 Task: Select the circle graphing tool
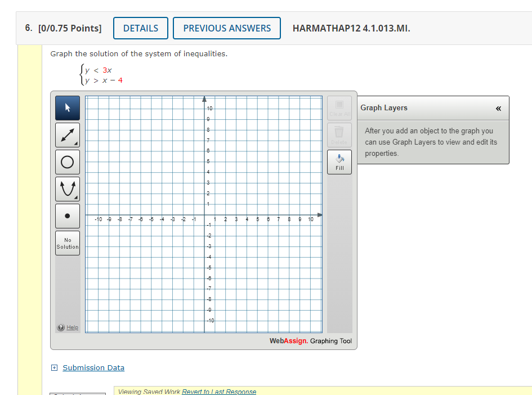[x=67, y=161]
